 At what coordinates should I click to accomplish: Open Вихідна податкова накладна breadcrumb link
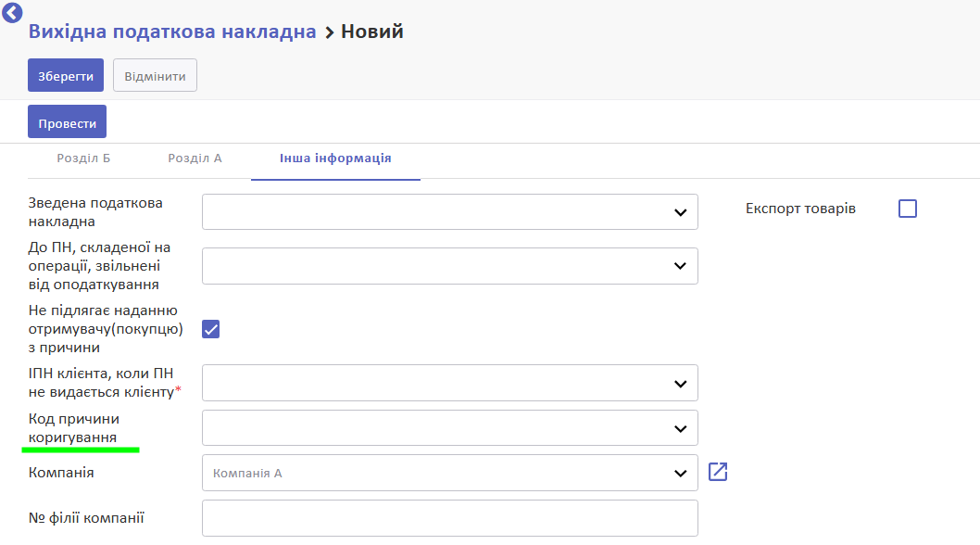tap(172, 32)
